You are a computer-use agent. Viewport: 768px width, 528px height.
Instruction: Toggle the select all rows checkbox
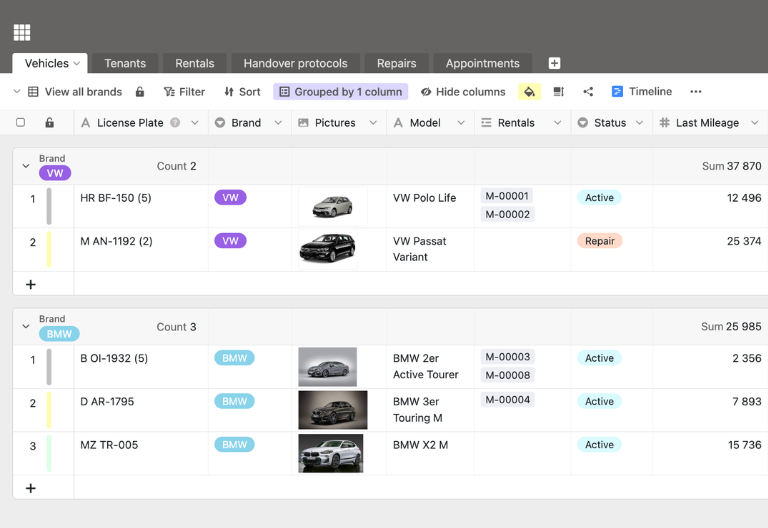(x=20, y=123)
